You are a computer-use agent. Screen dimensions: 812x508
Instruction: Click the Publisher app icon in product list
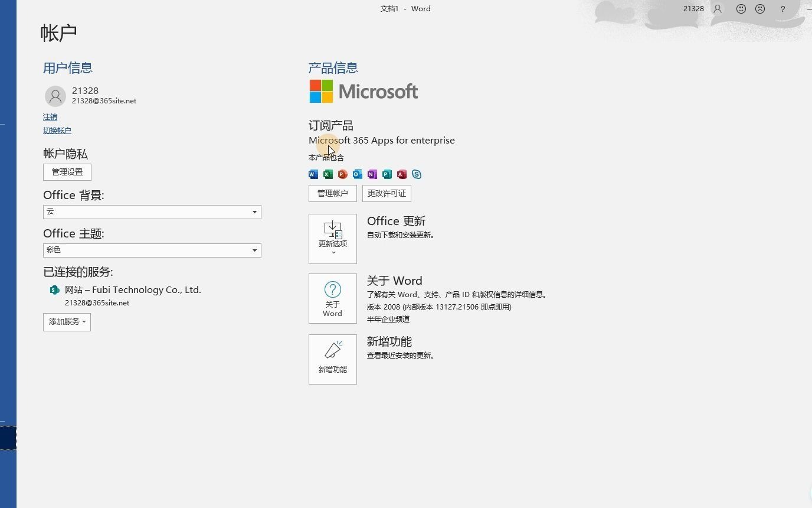pyautogui.click(x=387, y=174)
